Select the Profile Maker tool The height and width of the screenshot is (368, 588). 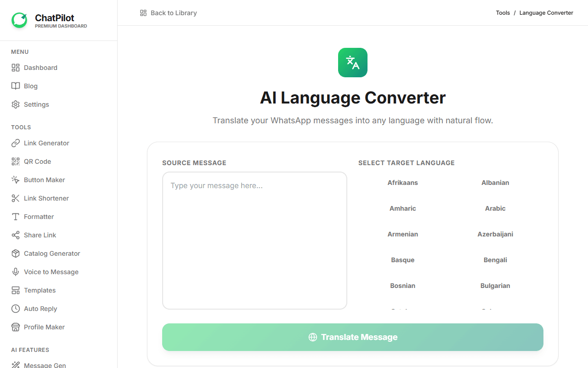[x=45, y=327]
